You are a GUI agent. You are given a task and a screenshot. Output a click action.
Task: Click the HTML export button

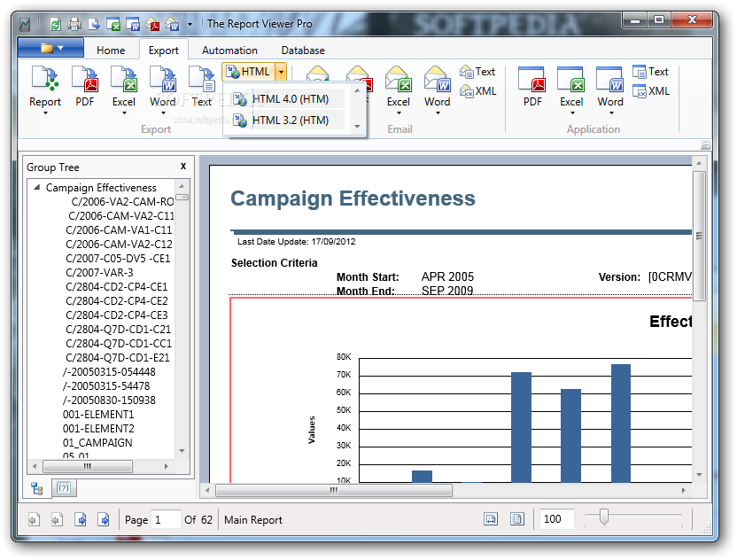[249, 72]
